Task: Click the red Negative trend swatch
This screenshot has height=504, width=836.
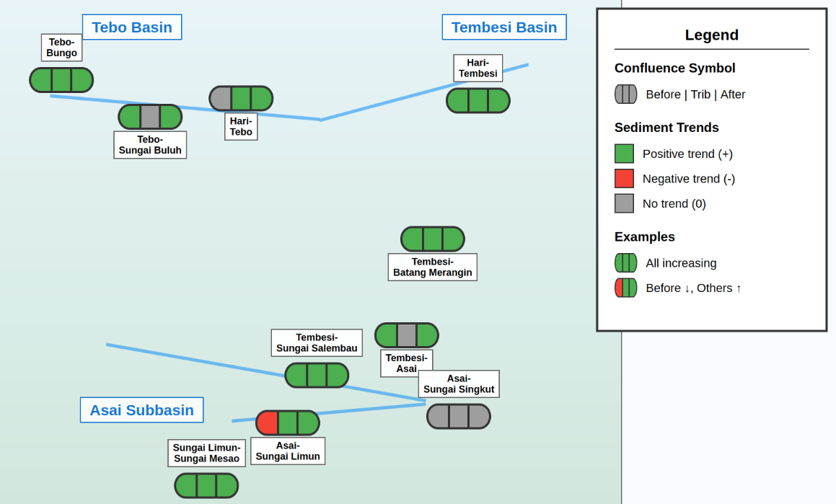Action: coord(624,179)
